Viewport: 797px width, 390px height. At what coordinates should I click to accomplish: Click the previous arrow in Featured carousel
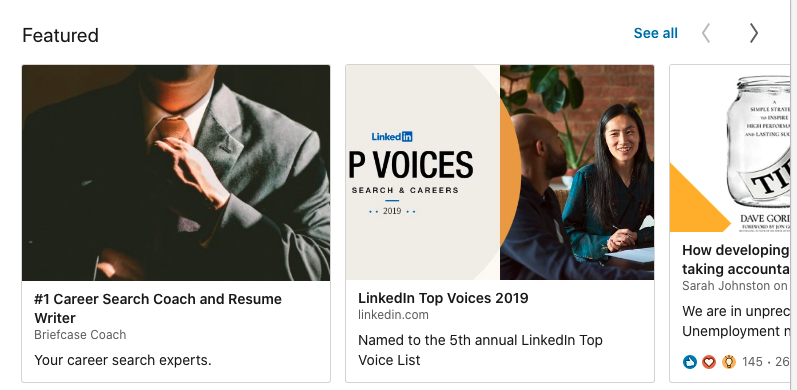pyautogui.click(x=706, y=33)
